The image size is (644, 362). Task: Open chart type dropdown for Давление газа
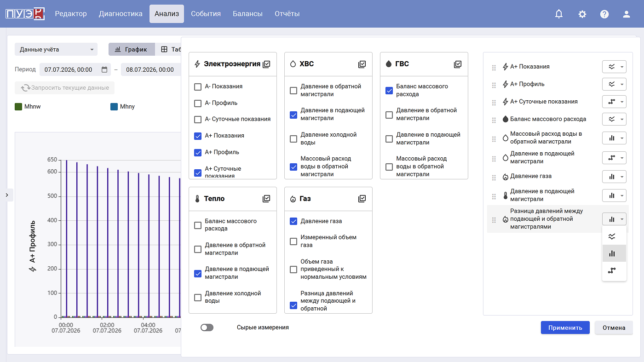pyautogui.click(x=614, y=177)
